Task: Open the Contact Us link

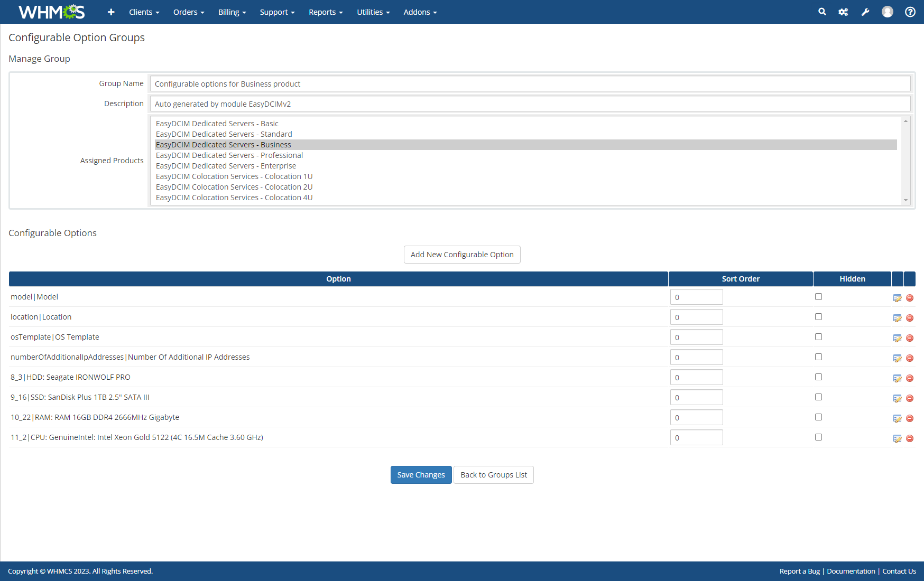Action: (899, 571)
